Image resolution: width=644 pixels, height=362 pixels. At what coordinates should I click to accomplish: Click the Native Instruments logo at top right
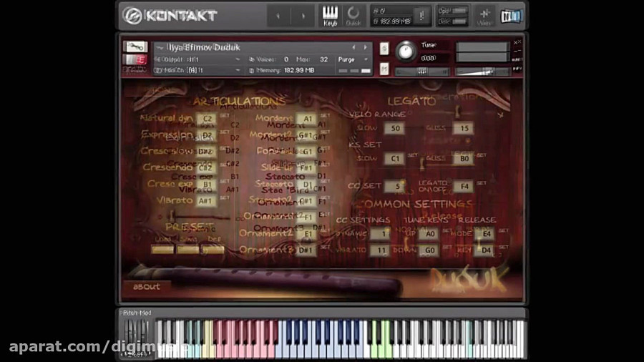click(x=512, y=16)
